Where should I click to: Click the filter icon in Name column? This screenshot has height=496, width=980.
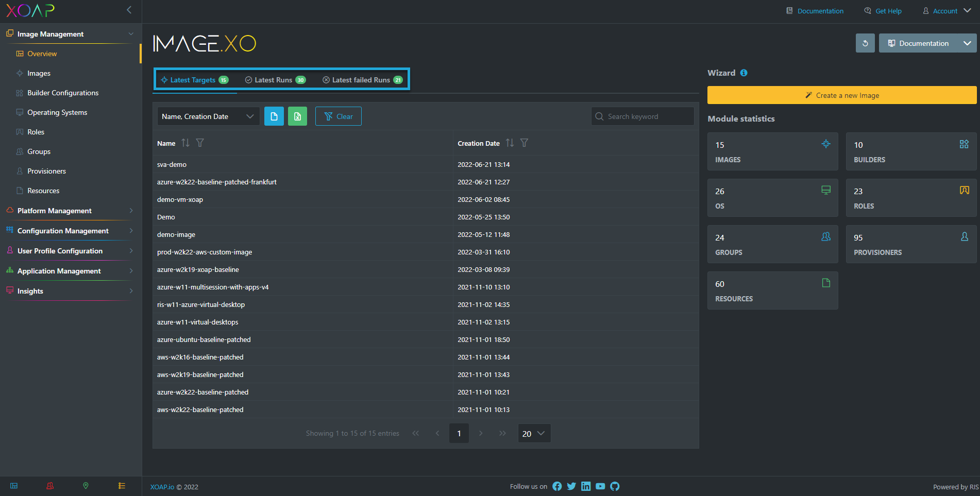(200, 143)
